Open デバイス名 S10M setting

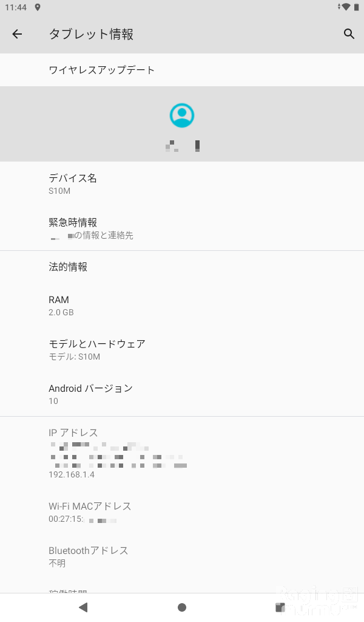click(182, 183)
